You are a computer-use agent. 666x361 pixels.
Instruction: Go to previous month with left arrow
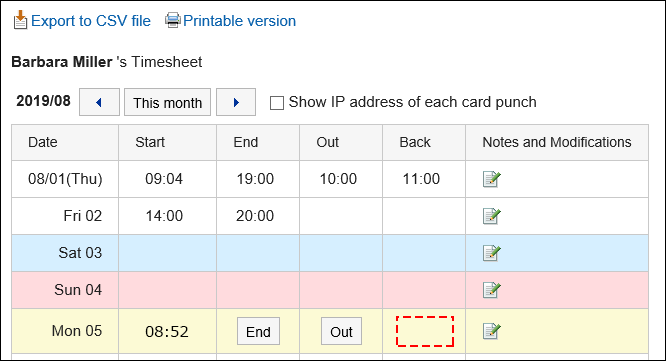click(99, 102)
